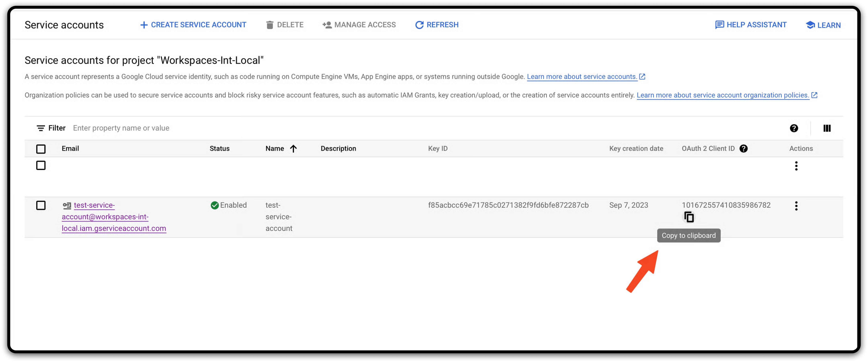Screen dimensions: 868x362
Task: Open the test-service-account email link
Action: pos(105,217)
